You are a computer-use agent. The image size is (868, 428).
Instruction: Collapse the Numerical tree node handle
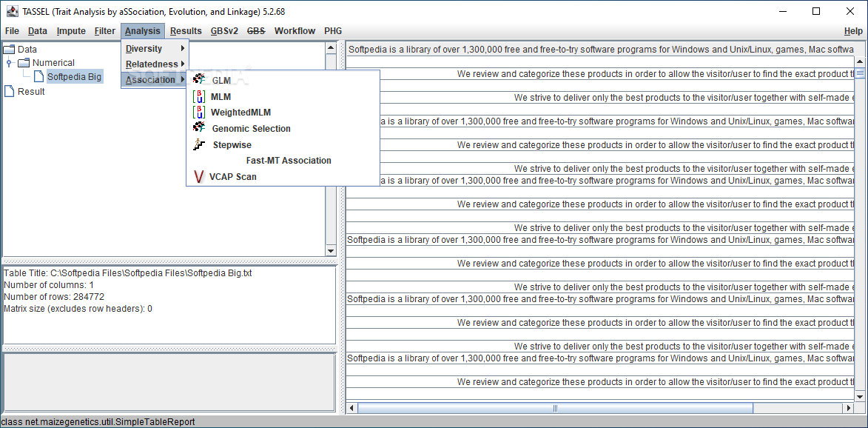point(9,63)
